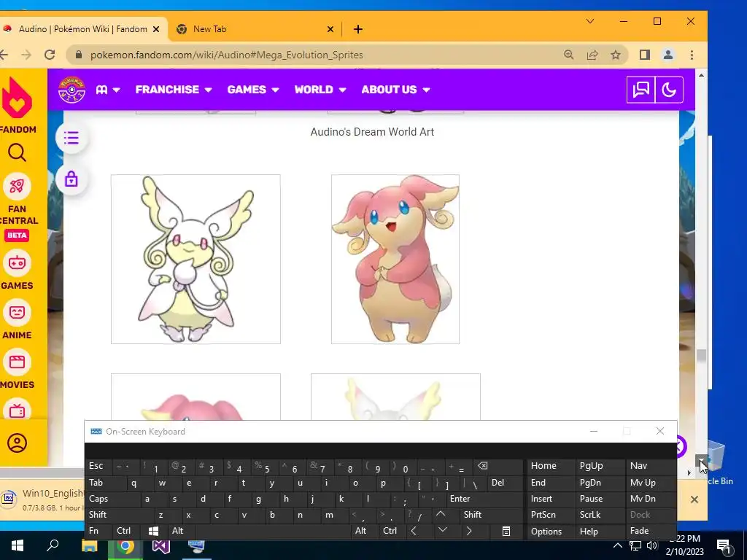Click Fn key on On-Screen Keyboard

[x=99, y=531]
